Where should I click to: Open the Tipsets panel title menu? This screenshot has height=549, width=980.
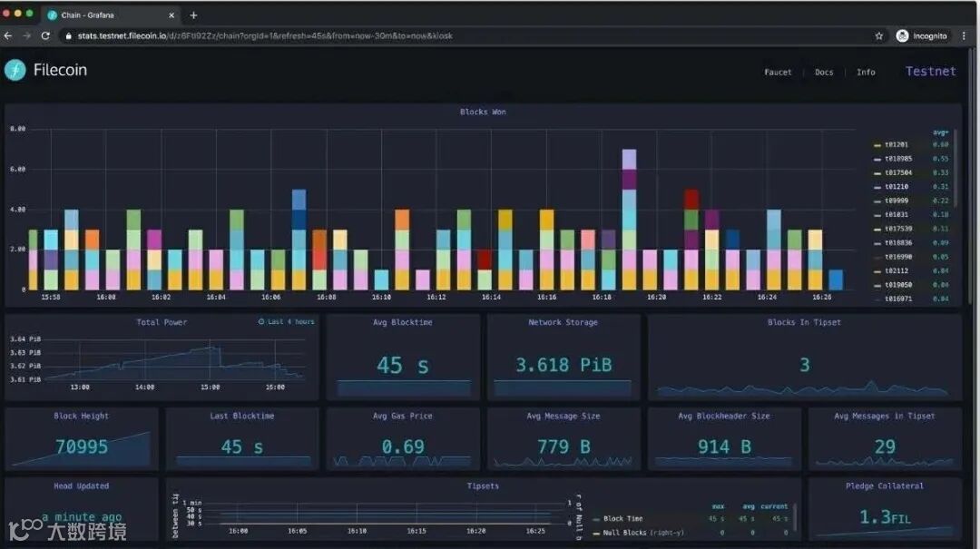point(483,485)
